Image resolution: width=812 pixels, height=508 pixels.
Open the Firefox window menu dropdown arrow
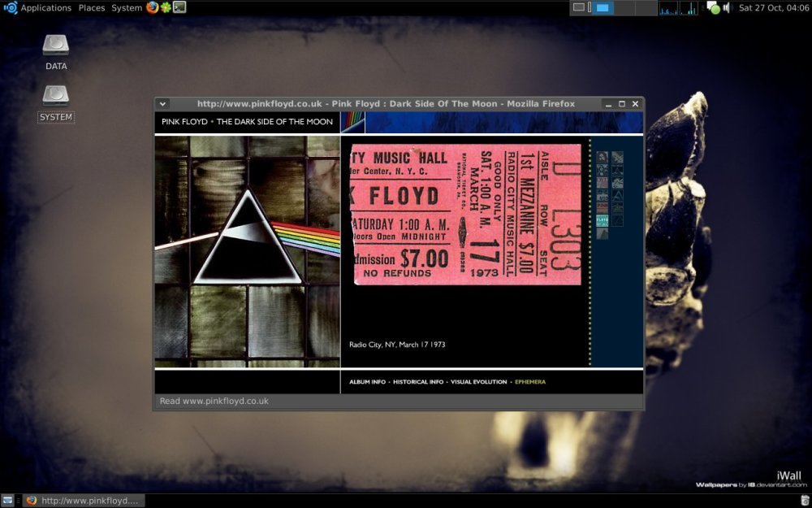162,104
